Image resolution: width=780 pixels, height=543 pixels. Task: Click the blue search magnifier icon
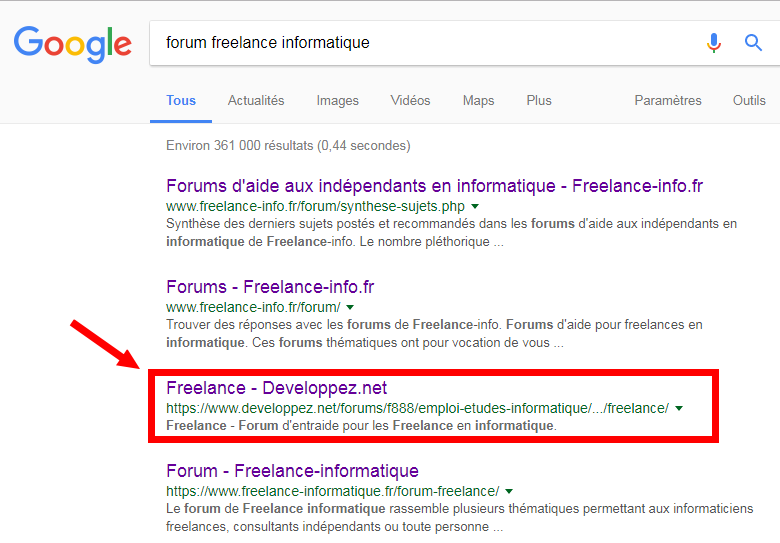(753, 43)
